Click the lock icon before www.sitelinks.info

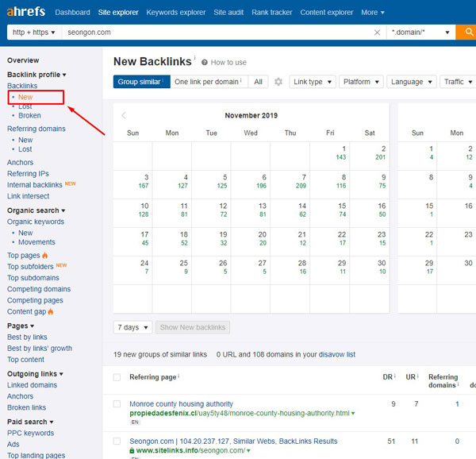[132, 450]
